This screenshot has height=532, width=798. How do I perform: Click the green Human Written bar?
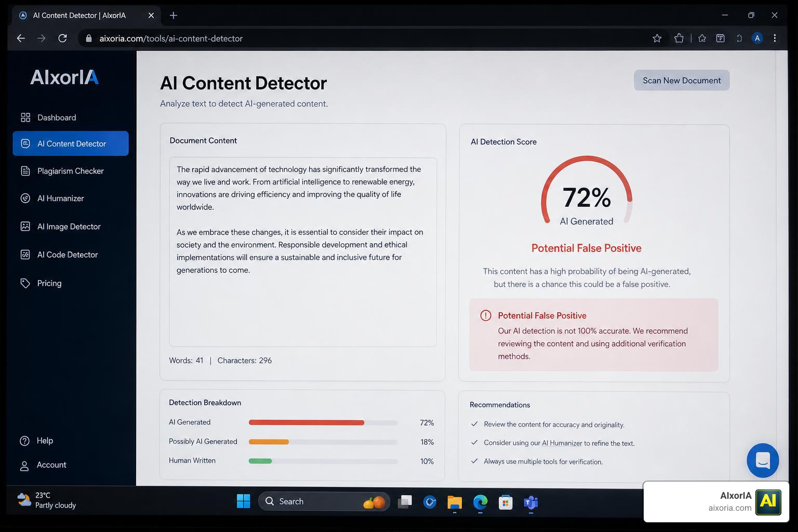click(260, 461)
